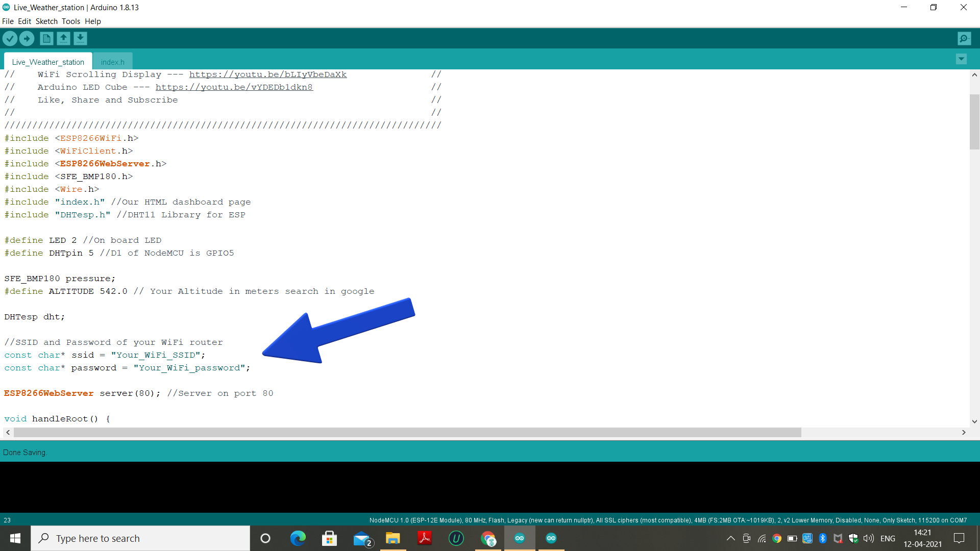Open the notification center icon

coord(959,538)
